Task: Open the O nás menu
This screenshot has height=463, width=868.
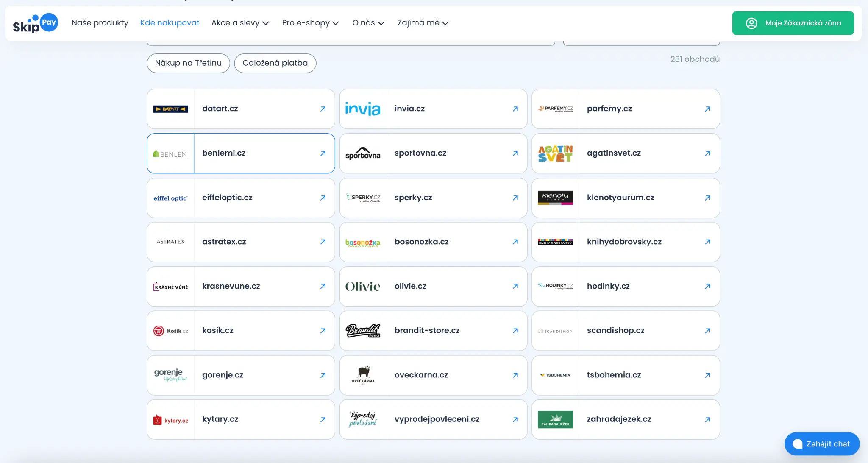Action: click(x=368, y=23)
